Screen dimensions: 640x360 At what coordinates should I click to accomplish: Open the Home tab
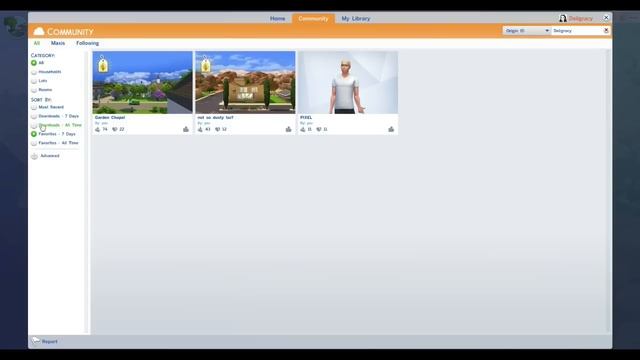[x=278, y=19]
